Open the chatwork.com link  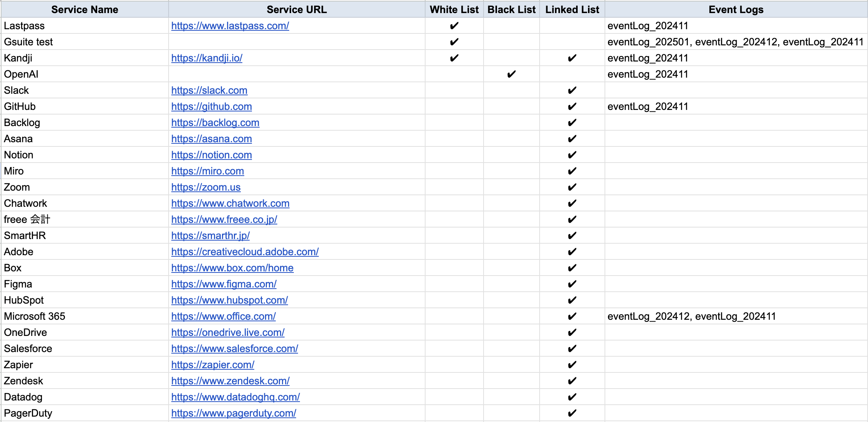click(230, 203)
